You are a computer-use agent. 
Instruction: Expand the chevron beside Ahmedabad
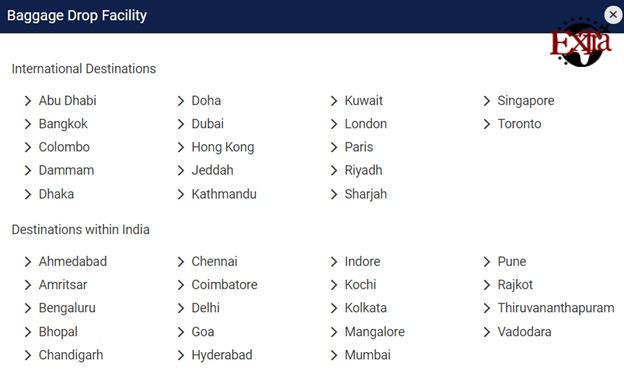[x=27, y=262]
